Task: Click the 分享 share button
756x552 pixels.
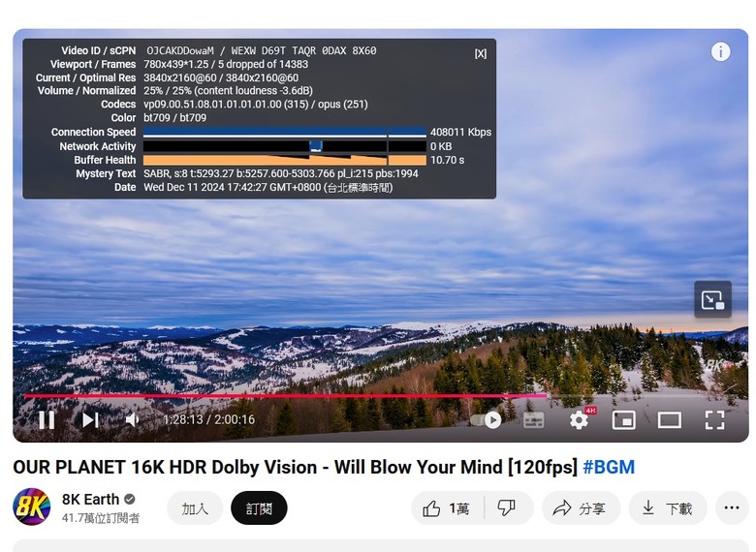Action: pyautogui.click(x=581, y=508)
